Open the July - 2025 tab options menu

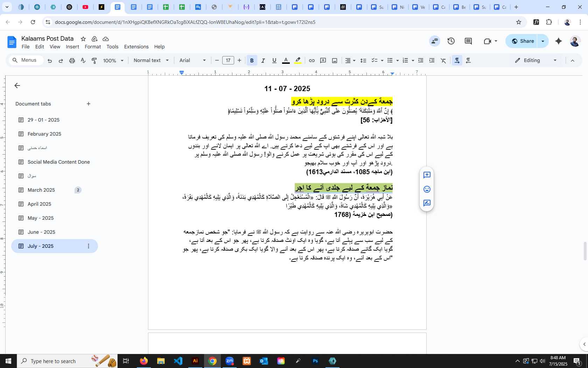[x=89, y=246]
